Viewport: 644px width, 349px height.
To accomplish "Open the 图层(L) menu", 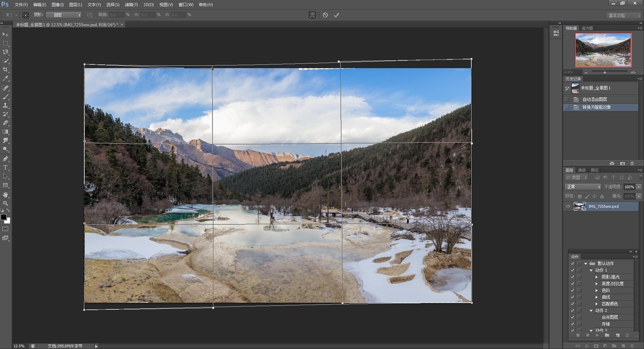I will (76, 4).
